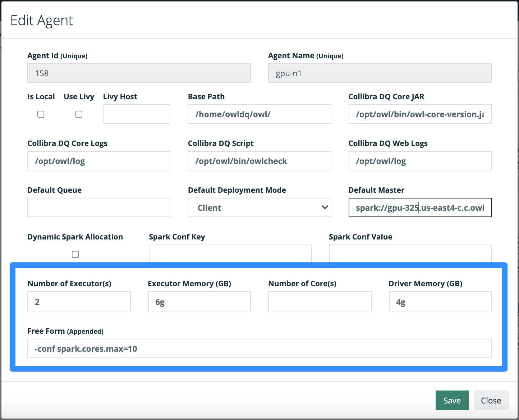Focus the empty Number of Core(s) field
The image size is (519, 420).
(x=320, y=302)
